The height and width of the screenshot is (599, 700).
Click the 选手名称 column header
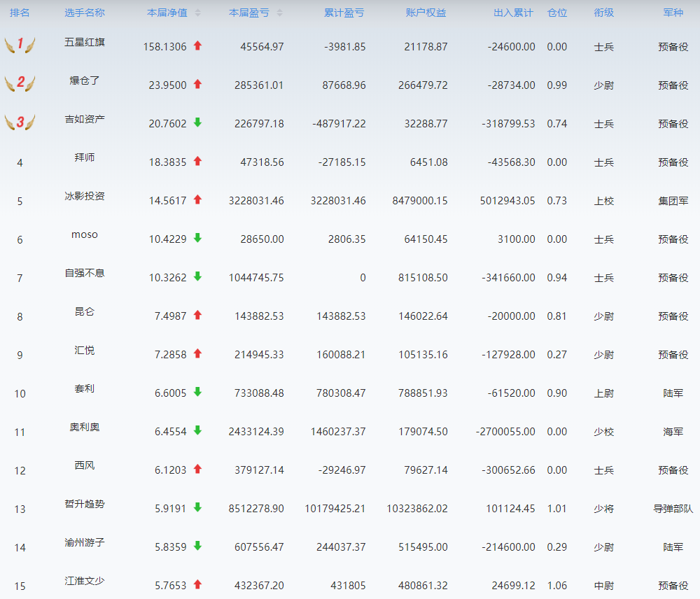[x=85, y=13]
